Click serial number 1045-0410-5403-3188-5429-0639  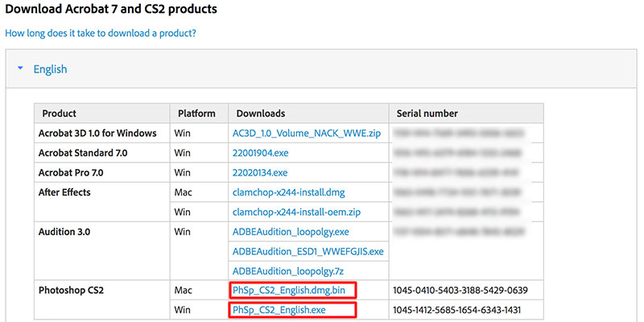(460, 291)
